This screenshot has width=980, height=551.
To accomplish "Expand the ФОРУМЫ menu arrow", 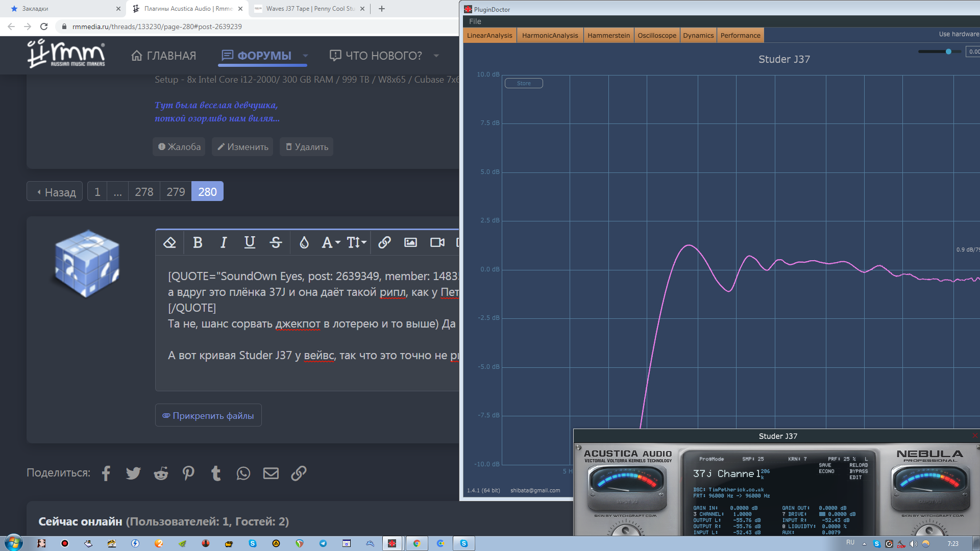I will click(x=305, y=56).
